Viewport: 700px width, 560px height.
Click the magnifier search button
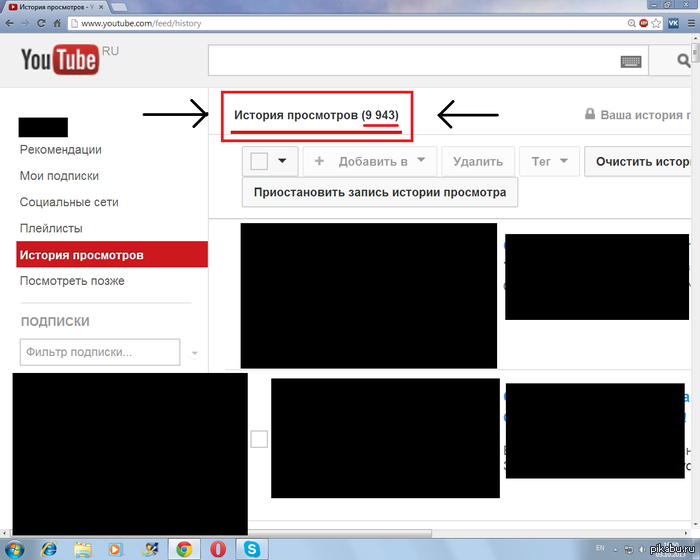(683, 60)
